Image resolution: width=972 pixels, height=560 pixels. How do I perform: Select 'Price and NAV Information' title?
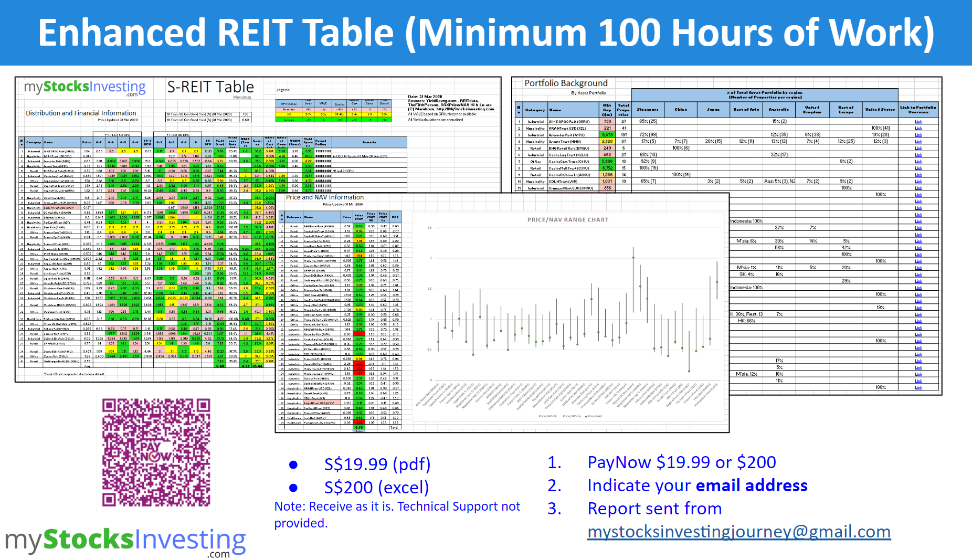coord(325,197)
